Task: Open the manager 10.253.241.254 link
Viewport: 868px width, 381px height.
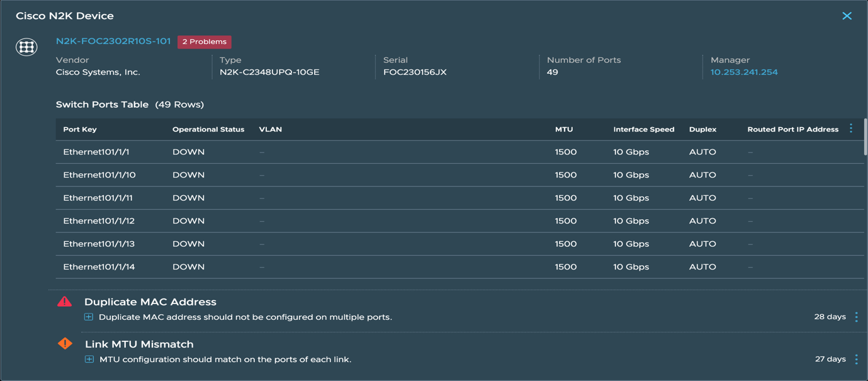Action: pyautogui.click(x=744, y=72)
